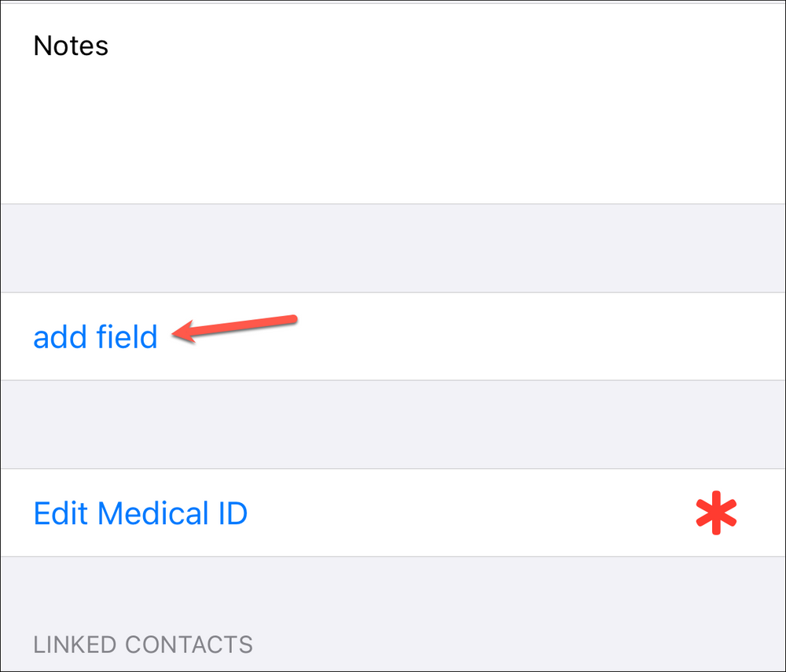Tap the area beside Edit Medical ID
The image size is (786, 672).
pos(472,512)
